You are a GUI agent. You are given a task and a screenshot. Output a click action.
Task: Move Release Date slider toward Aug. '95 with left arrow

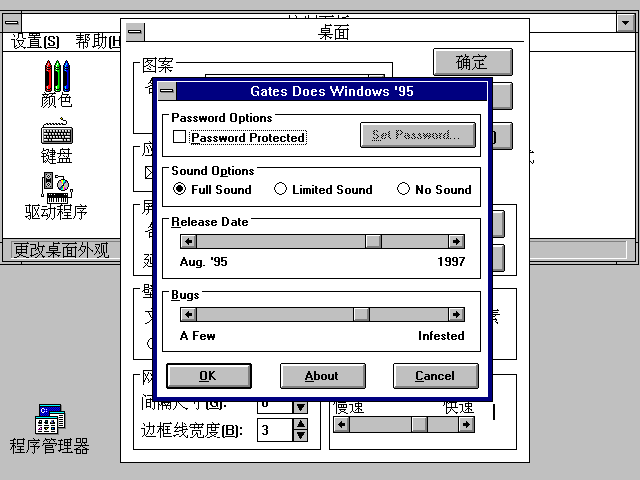[x=189, y=242]
